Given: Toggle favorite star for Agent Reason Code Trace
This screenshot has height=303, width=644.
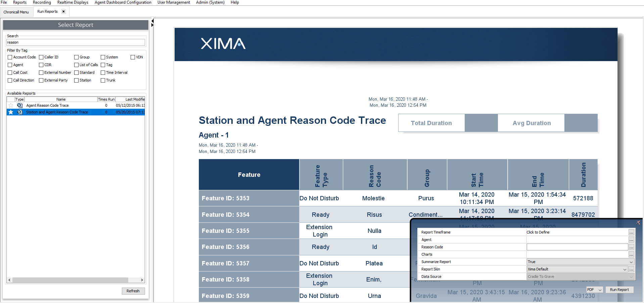Looking at the screenshot, I should point(11,105).
